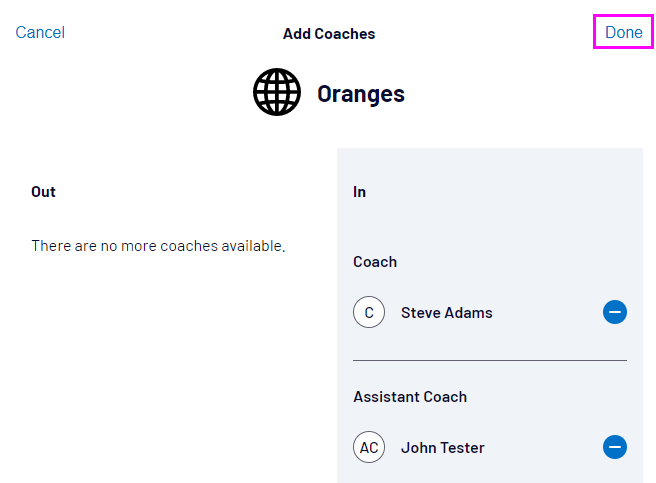Click the C avatar for Steve Adams
Image resolution: width=656 pixels, height=483 pixels.
click(x=369, y=313)
